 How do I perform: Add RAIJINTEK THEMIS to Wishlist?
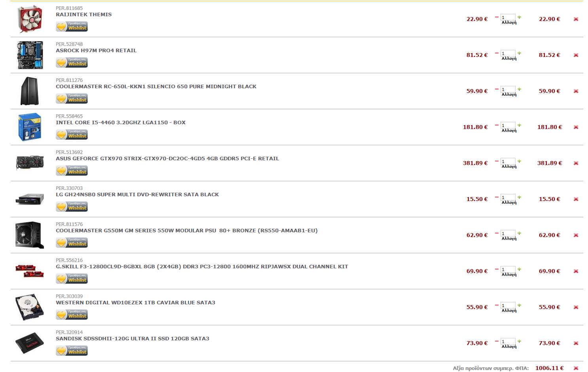72,27
